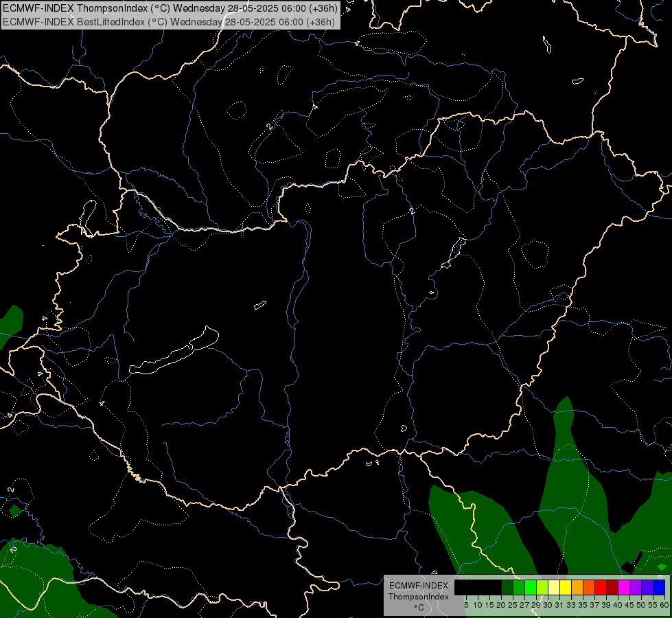Click the legend scale label 40
The height and width of the screenshot is (618, 672).
[x=618, y=605]
